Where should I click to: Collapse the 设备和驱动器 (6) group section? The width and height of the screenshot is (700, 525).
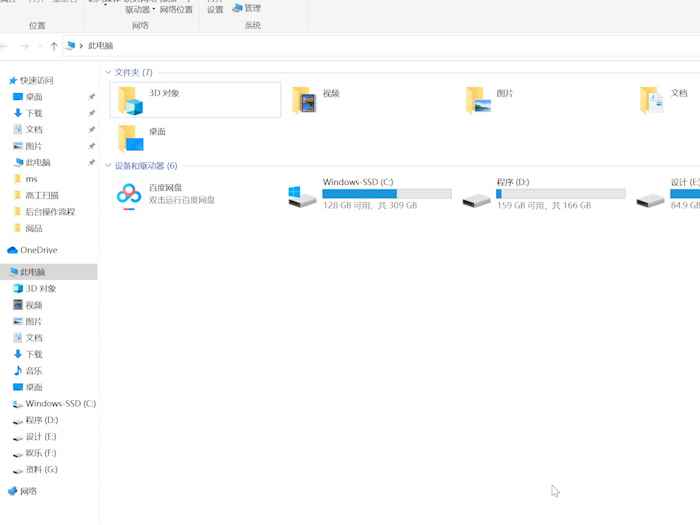tap(108, 166)
